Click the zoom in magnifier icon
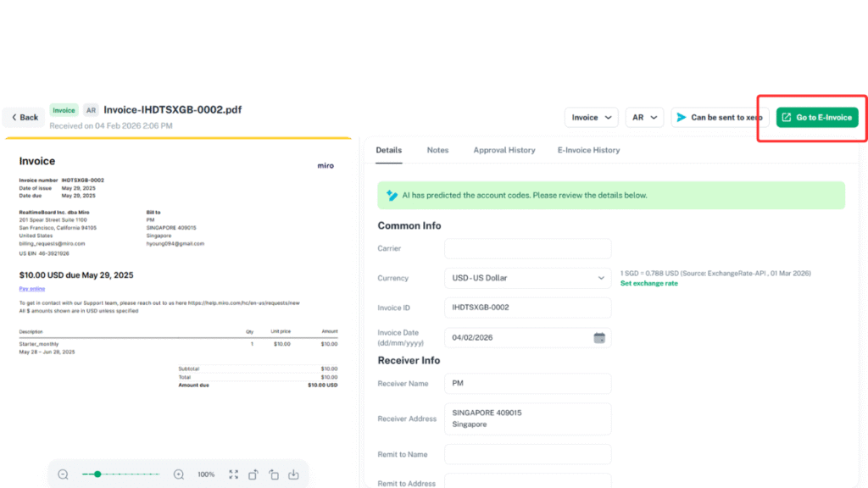This screenshot has width=868, height=488. click(x=178, y=474)
